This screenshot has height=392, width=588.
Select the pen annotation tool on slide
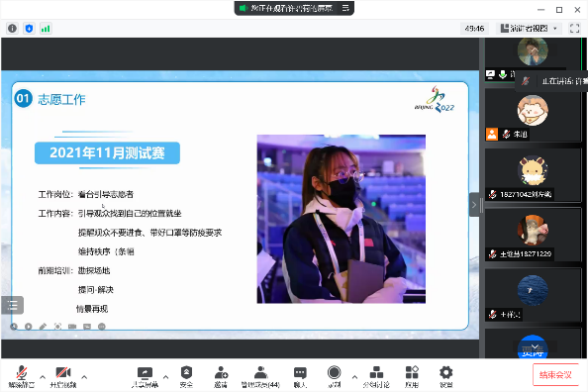43,327
